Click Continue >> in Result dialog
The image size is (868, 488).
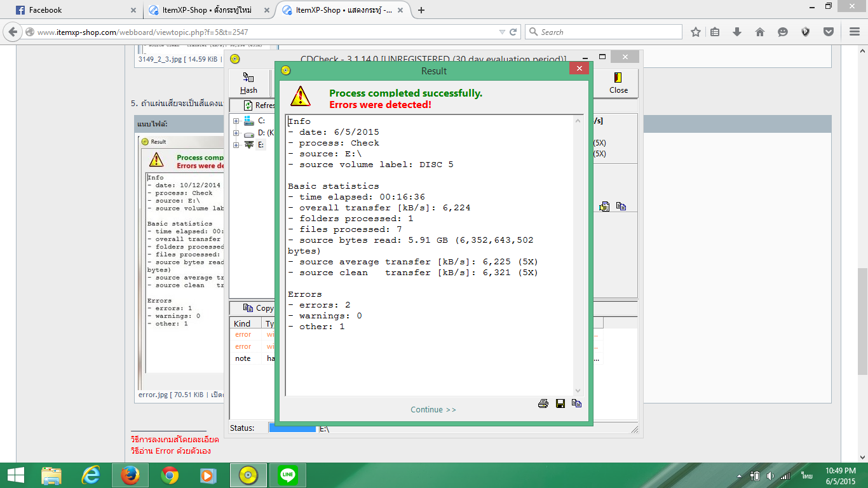[x=433, y=410]
